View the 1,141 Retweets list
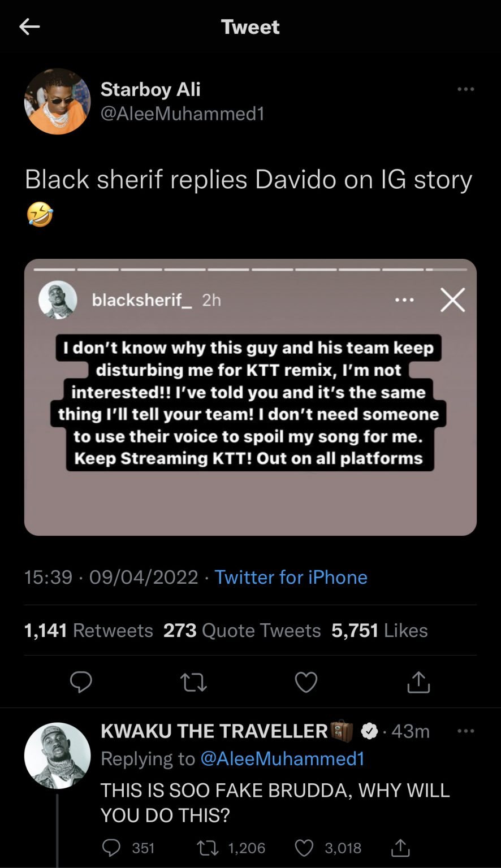Screen dimensions: 501x868 88,630
